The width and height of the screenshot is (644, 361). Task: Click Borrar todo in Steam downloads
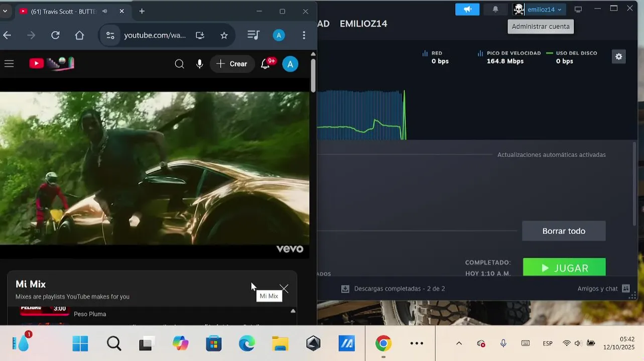564,231
